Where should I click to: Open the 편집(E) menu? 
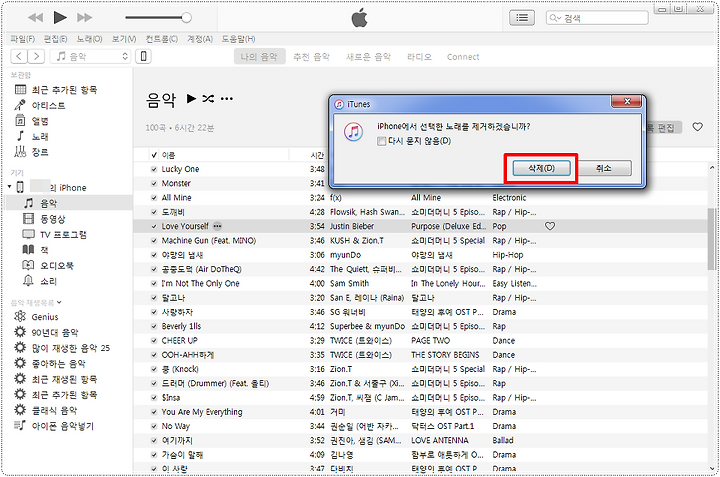click(56, 39)
